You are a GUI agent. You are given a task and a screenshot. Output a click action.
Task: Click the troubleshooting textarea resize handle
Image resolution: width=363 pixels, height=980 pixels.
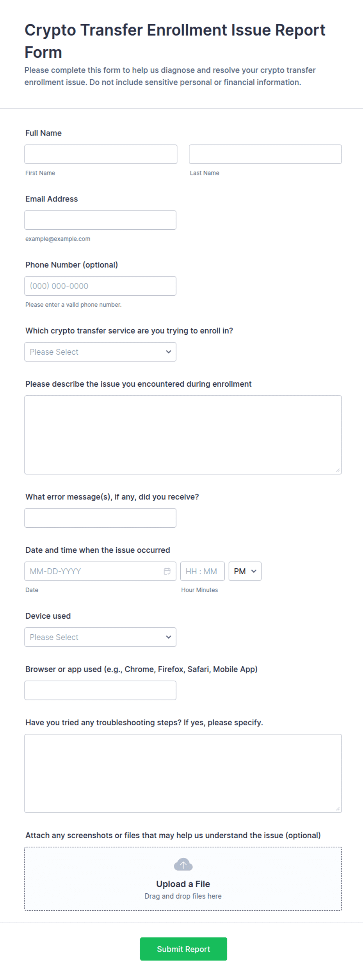[338, 809]
